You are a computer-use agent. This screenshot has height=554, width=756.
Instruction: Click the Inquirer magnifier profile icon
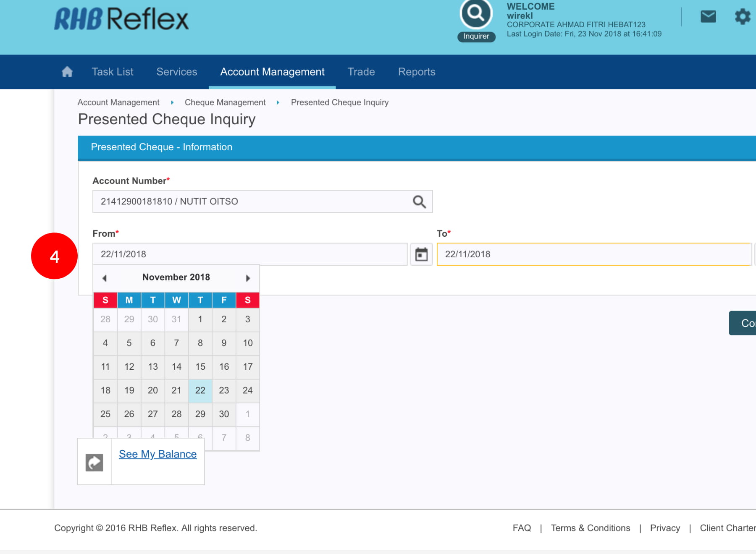(476, 14)
